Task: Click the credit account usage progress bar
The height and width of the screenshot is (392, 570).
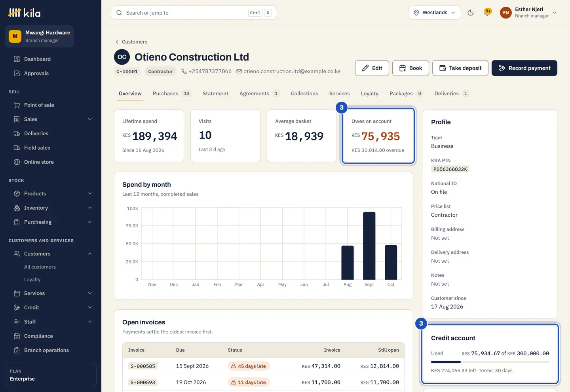Action: [x=490, y=362]
